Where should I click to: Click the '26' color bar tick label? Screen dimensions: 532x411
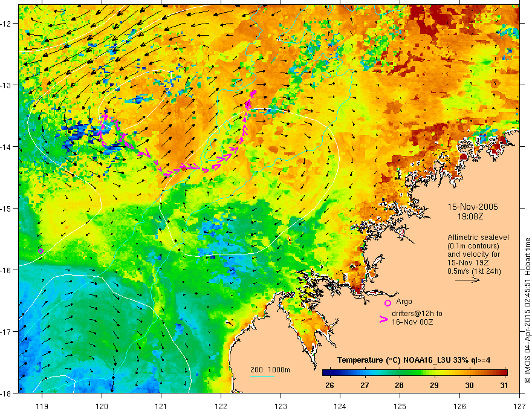[329, 385]
